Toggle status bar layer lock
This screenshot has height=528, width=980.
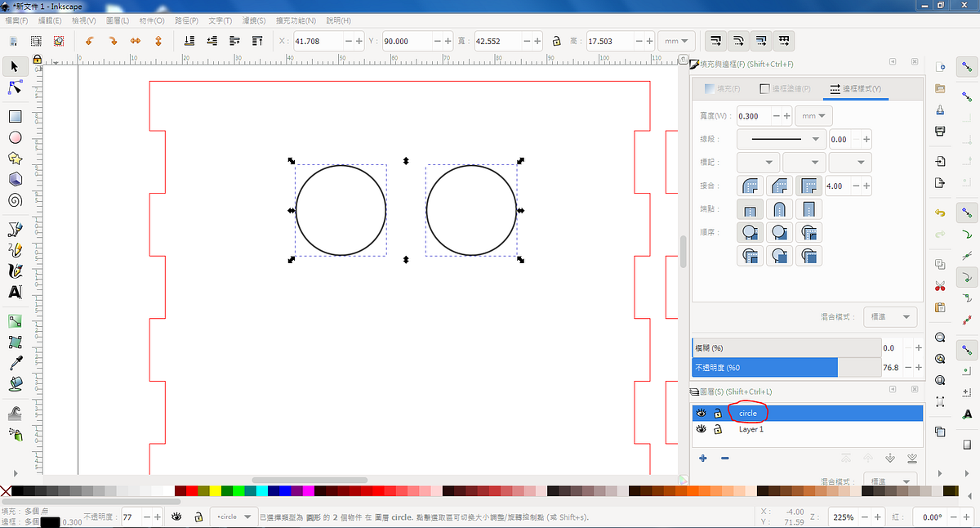(198, 517)
